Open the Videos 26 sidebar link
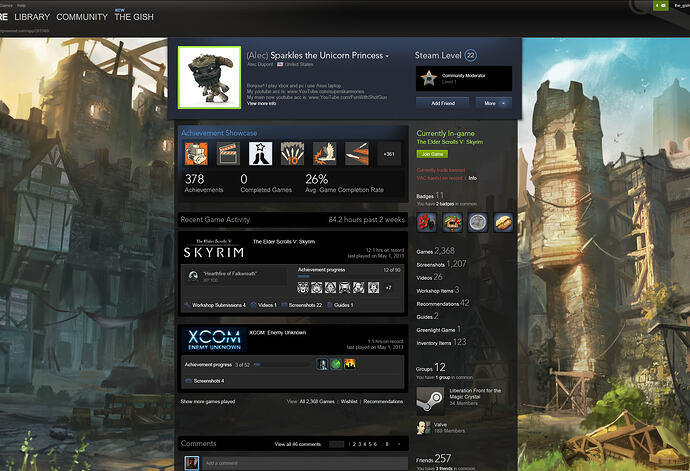 (429, 277)
